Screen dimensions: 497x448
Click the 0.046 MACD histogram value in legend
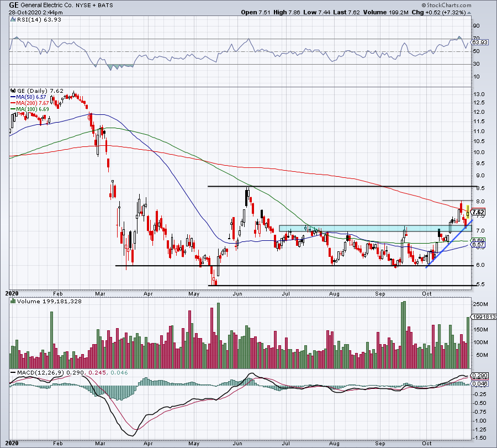(119, 372)
